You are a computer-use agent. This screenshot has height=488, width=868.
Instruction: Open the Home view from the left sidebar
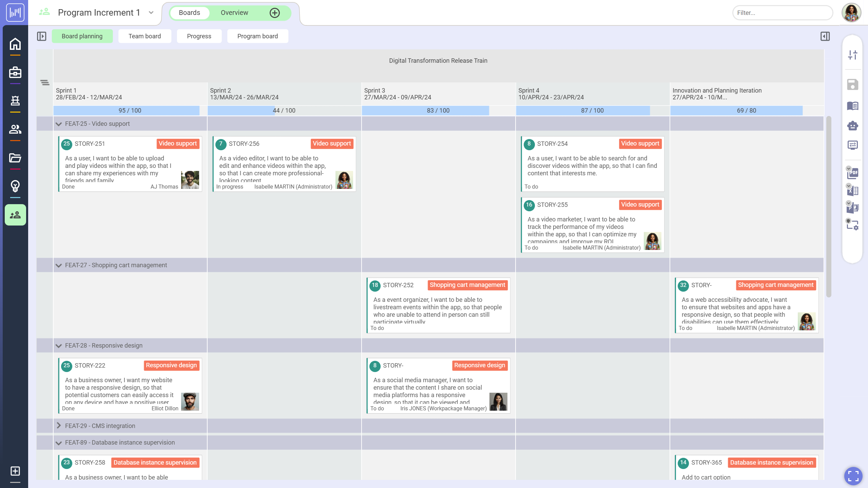tap(15, 44)
